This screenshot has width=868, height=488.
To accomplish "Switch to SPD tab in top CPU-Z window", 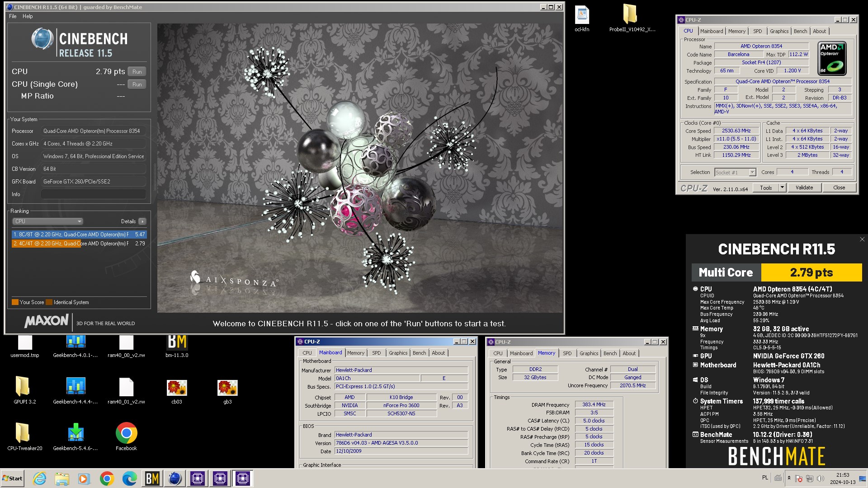I will [757, 31].
